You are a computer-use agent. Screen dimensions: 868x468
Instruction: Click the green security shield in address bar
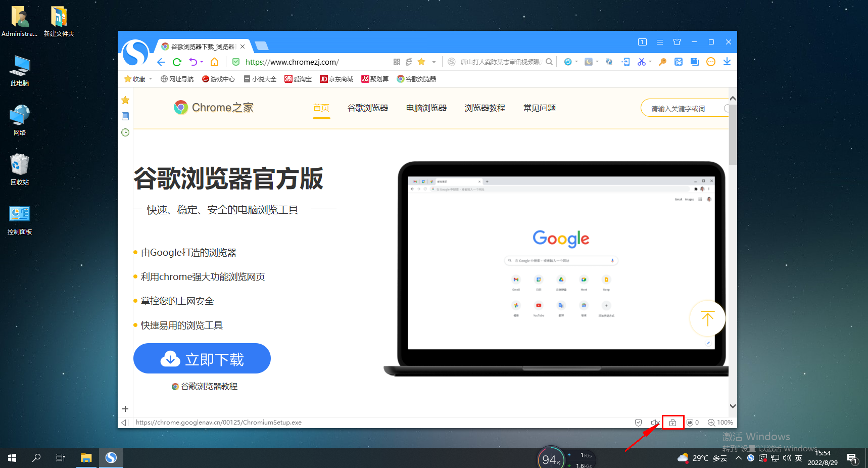point(236,62)
